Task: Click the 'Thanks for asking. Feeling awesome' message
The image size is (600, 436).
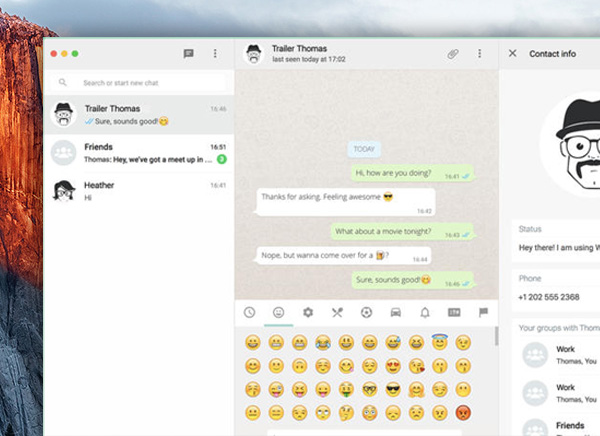Action: point(346,202)
